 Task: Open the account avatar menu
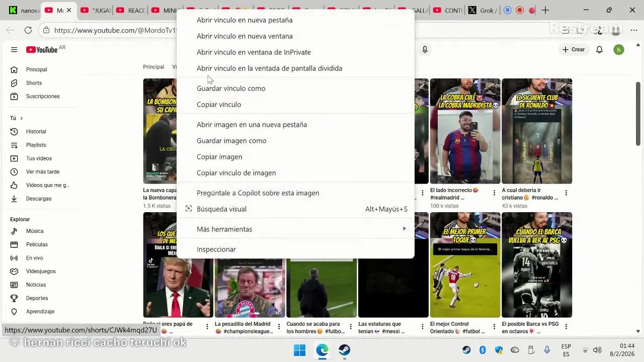(619, 49)
